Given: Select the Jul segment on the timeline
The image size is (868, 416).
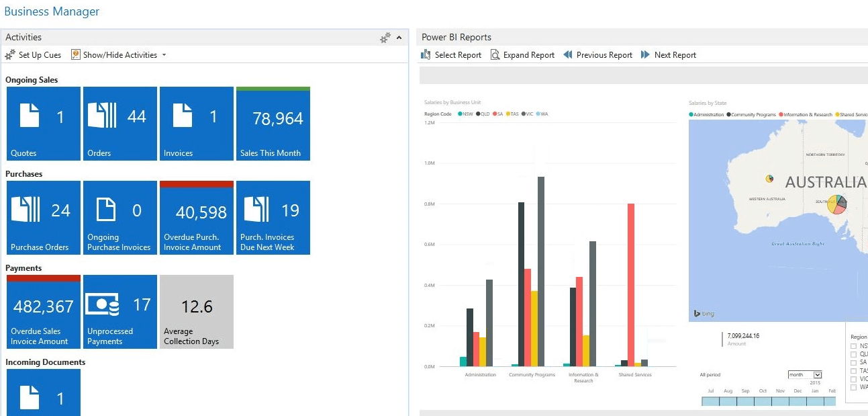Looking at the screenshot, I should coord(710,401).
